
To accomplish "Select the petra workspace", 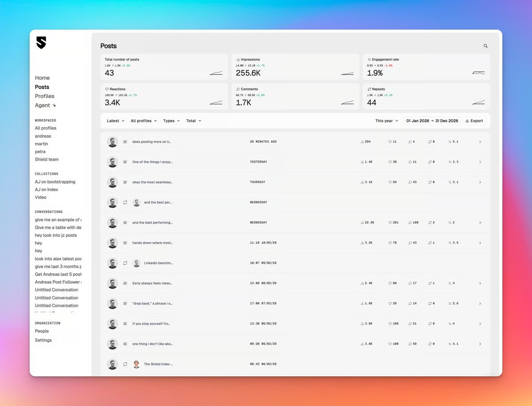I will (x=40, y=152).
